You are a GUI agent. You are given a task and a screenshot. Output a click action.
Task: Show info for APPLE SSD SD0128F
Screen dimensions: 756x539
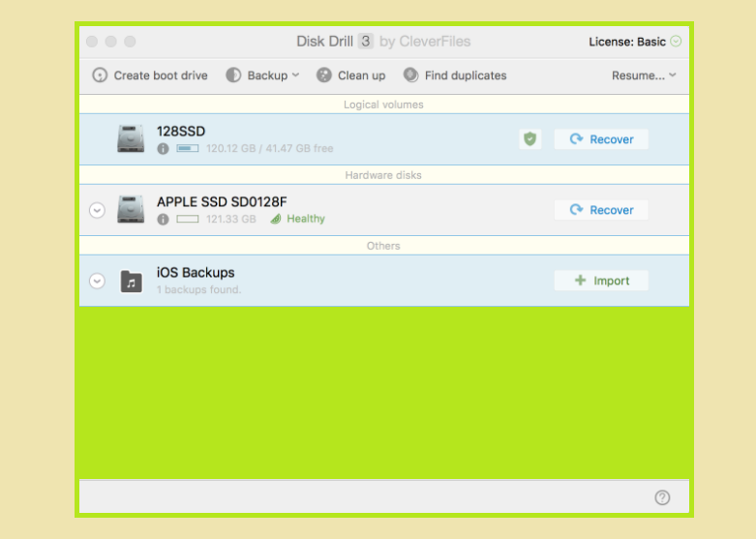pos(163,219)
